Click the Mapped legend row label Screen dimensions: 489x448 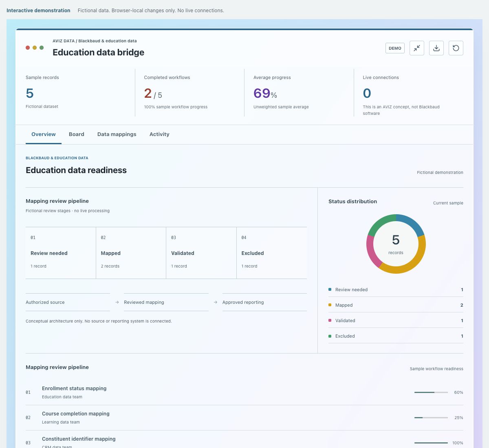coord(344,305)
